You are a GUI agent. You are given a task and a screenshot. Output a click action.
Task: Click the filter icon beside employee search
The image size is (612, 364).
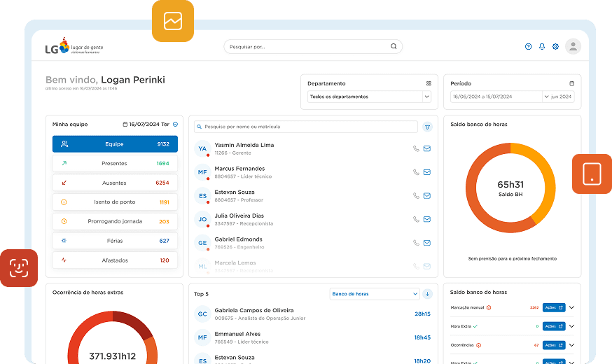click(427, 127)
